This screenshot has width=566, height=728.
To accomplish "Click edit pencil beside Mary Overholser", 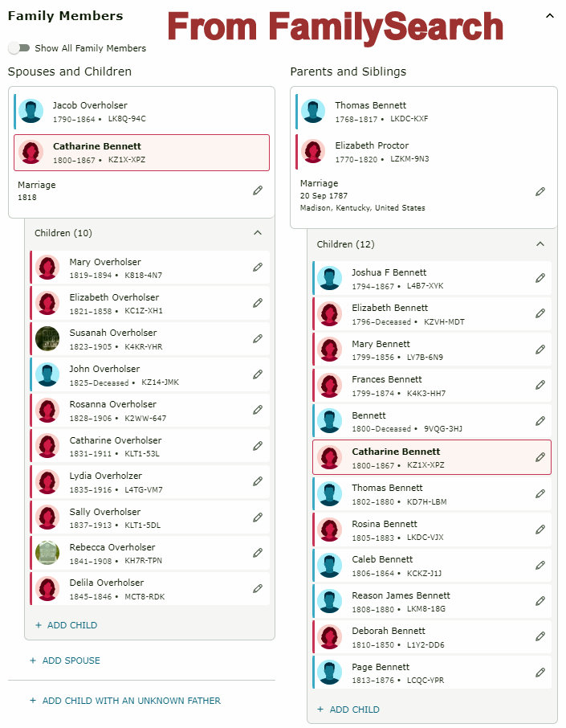I will (258, 268).
